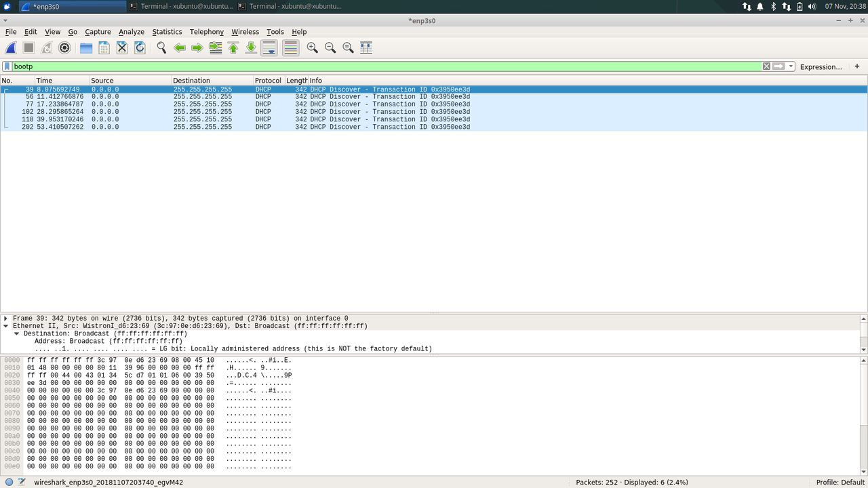Open the View menu
Image resolution: width=868 pixels, height=488 pixels.
pyautogui.click(x=52, y=32)
